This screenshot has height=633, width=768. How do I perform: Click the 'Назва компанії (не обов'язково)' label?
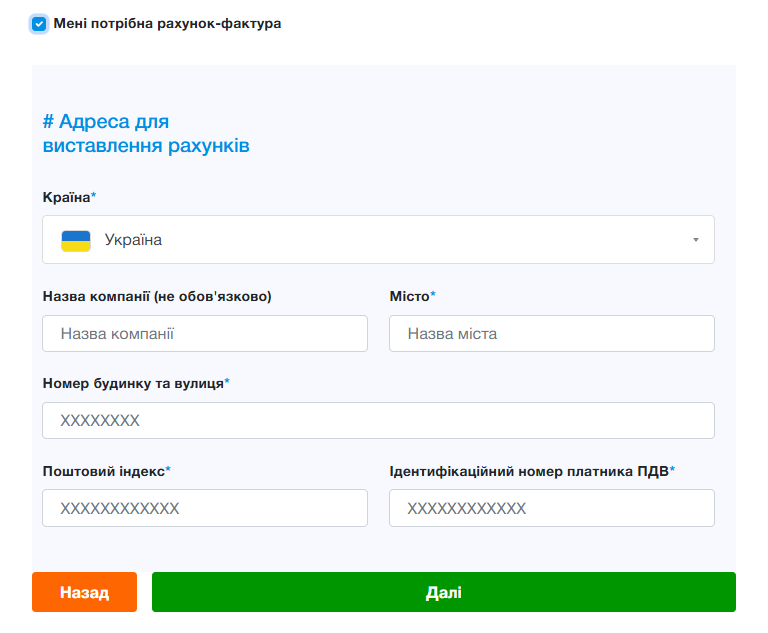(157, 296)
